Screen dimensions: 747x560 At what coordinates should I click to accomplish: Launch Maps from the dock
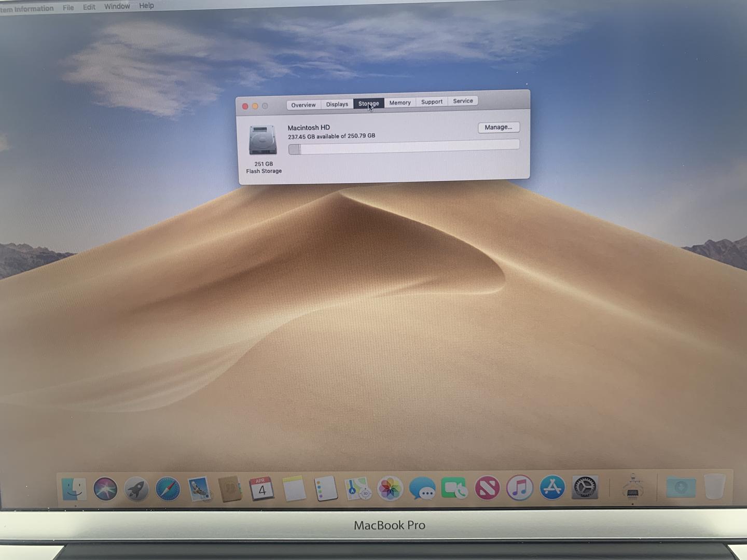tap(357, 488)
